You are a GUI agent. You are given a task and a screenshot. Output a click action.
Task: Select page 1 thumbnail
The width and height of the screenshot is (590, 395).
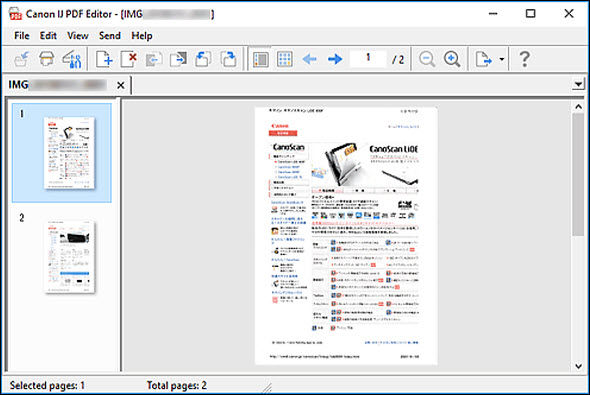click(x=62, y=153)
